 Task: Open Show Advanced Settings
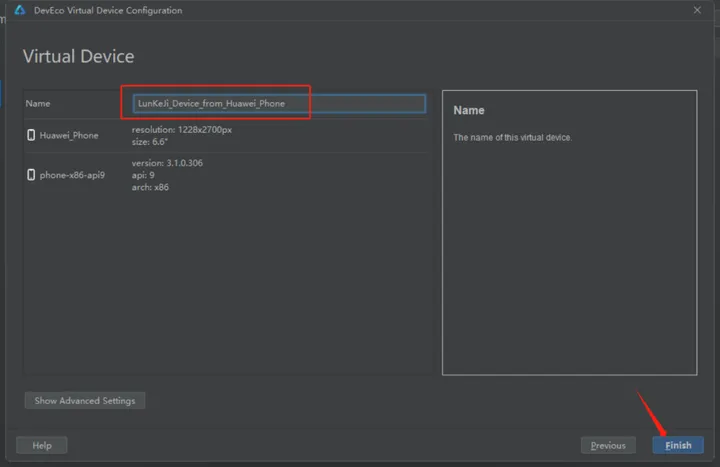click(85, 400)
